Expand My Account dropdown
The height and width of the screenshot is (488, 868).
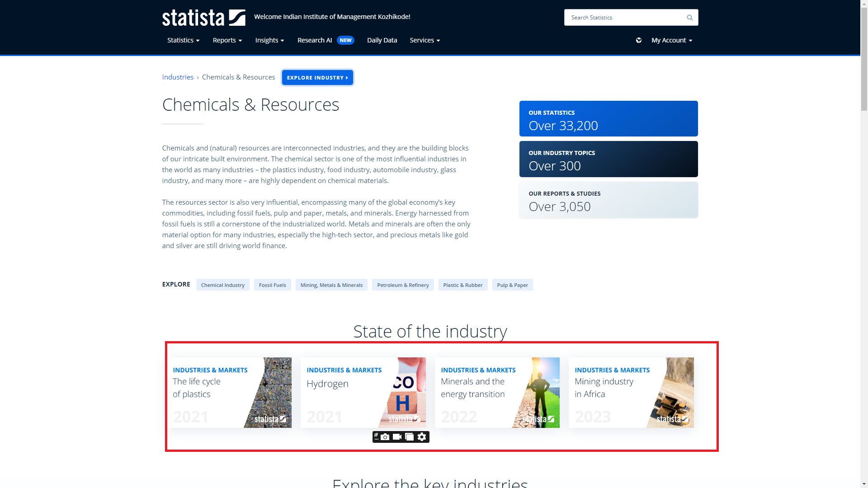point(672,40)
